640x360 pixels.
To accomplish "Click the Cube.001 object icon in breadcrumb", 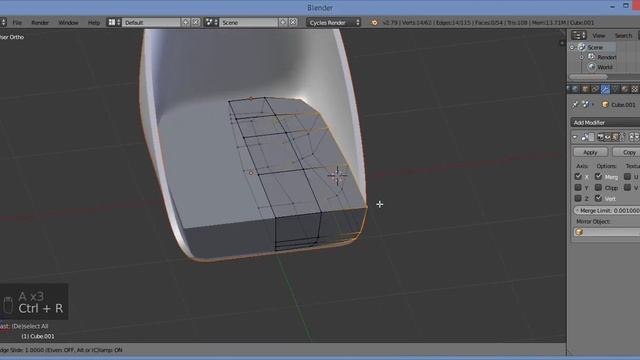I will point(605,104).
